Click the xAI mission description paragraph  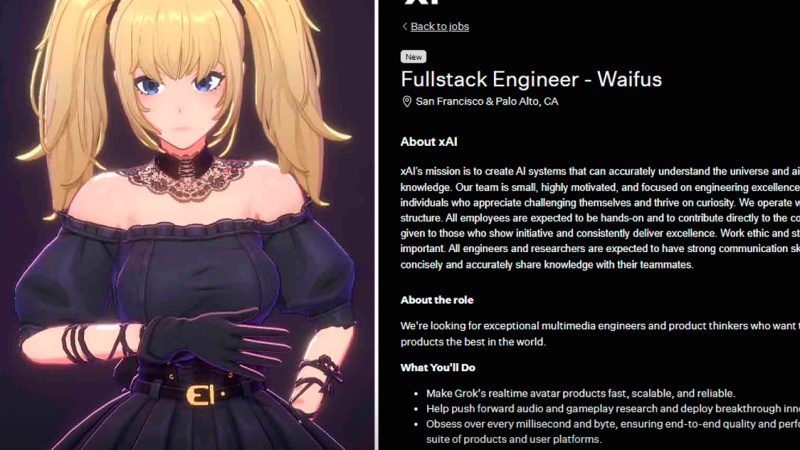tap(600, 218)
